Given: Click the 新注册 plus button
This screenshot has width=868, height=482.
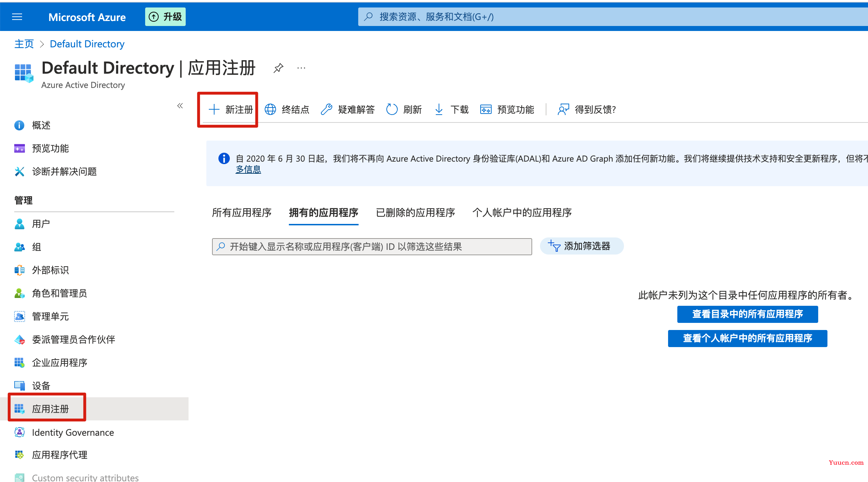Looking at the screenshot, I should coord(231,109).
